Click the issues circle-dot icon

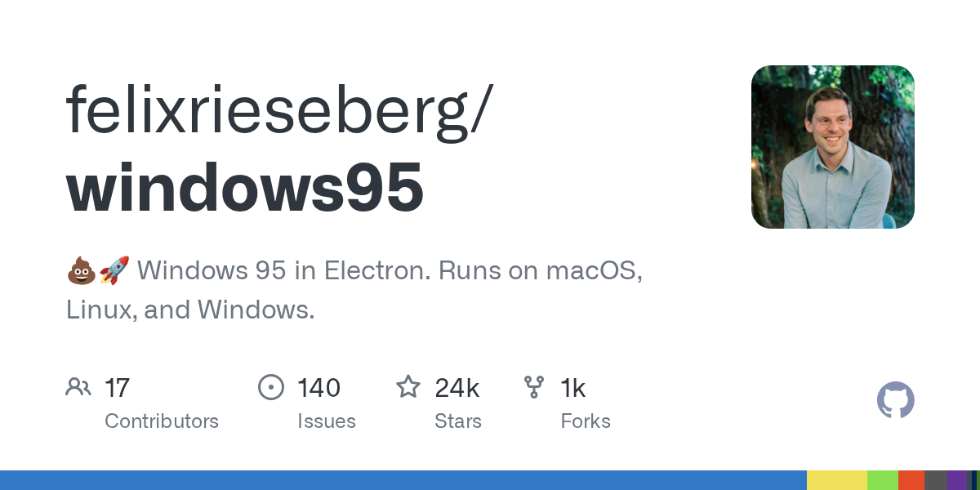pos(270,387)
